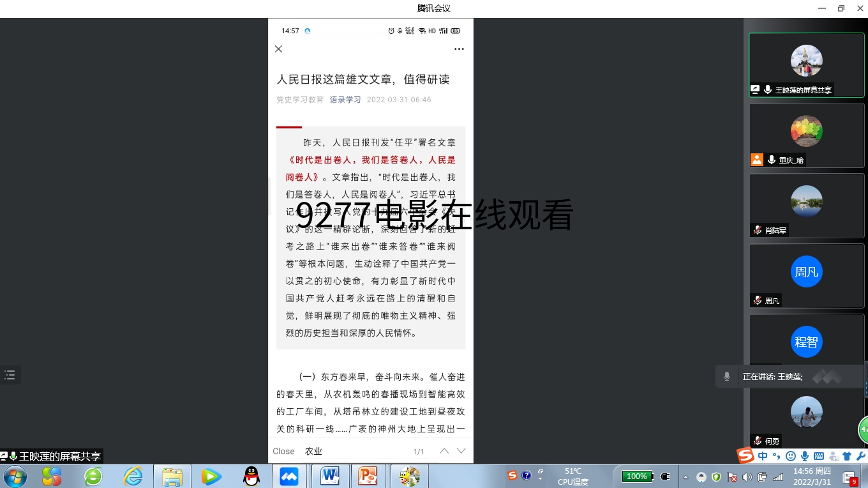Viewport: 868px width, 488px height.
Task: Launch Tencent Video from the taskbar
Action: 211,477
